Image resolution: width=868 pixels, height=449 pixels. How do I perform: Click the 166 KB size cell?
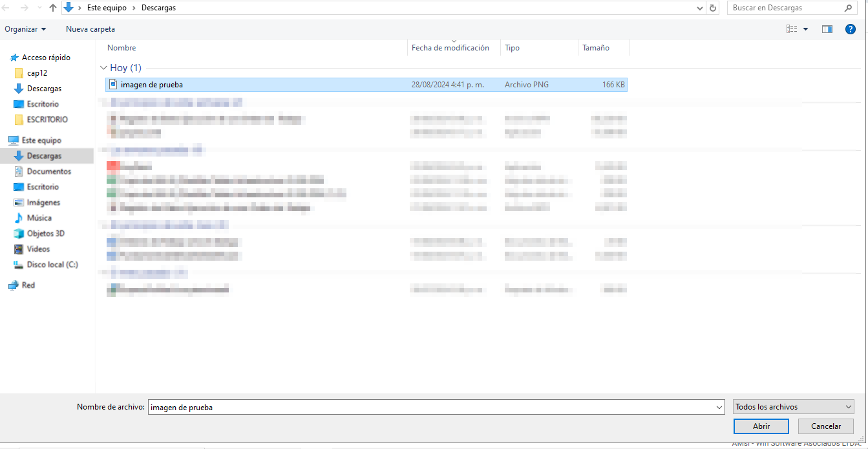(613, 85)
